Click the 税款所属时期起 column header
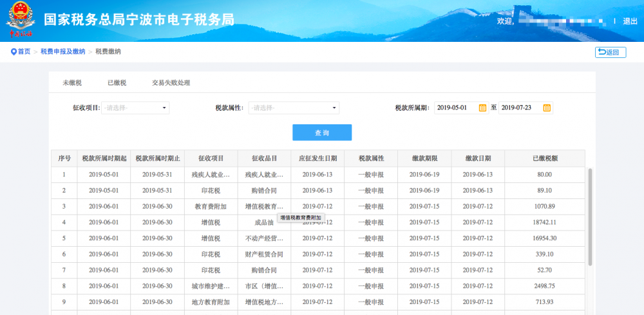 pyautogui.click(x=104, y=158)
